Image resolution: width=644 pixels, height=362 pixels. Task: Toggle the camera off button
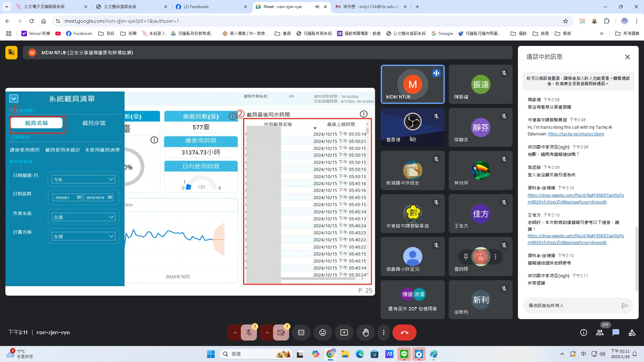pos(281,333)
